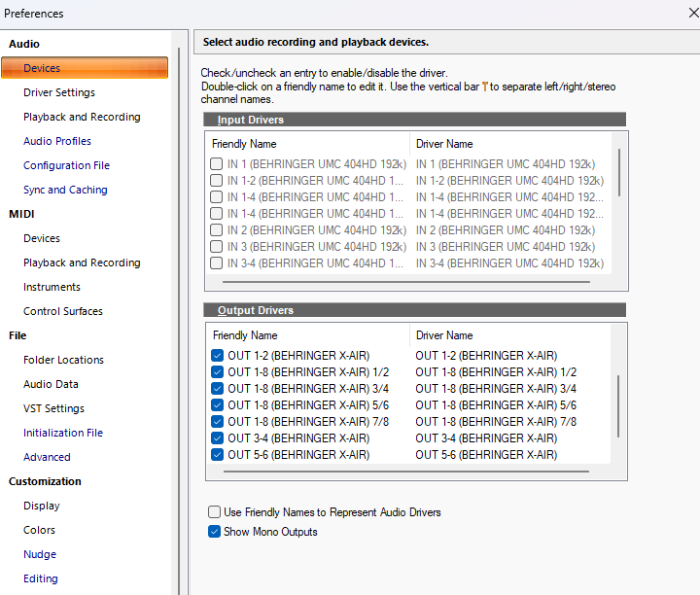Select MIDI Devices page

point(42,238)
